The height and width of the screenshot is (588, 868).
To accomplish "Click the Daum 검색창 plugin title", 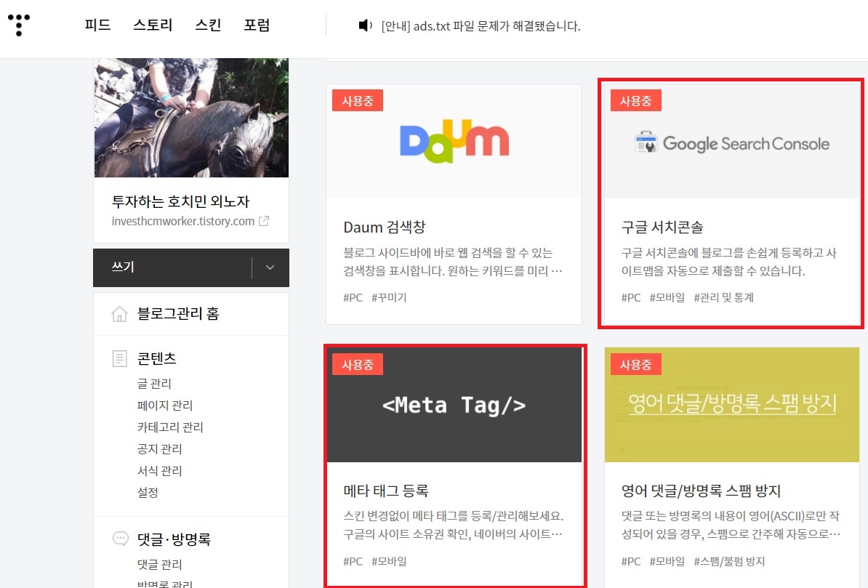I will pyautogui.click(x=384, y=227).
